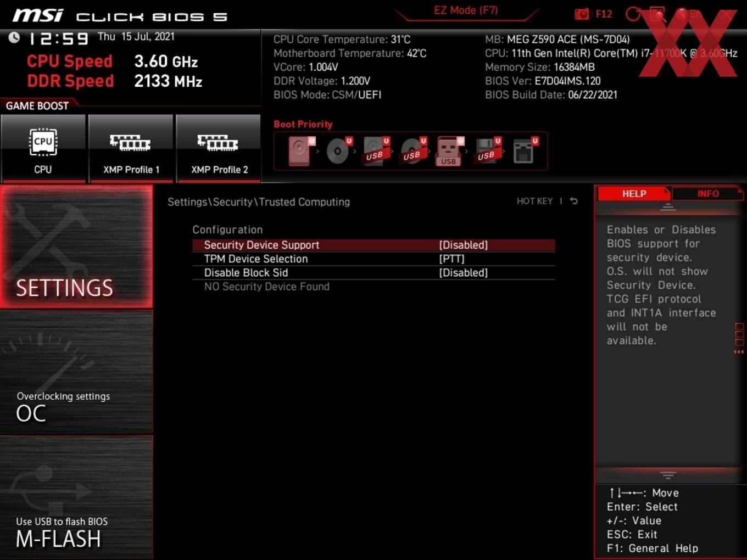The width and height of the screenshot is (747, 560).
Task: Select the USB hard disk boot device icon
Action: pos(376,151)
